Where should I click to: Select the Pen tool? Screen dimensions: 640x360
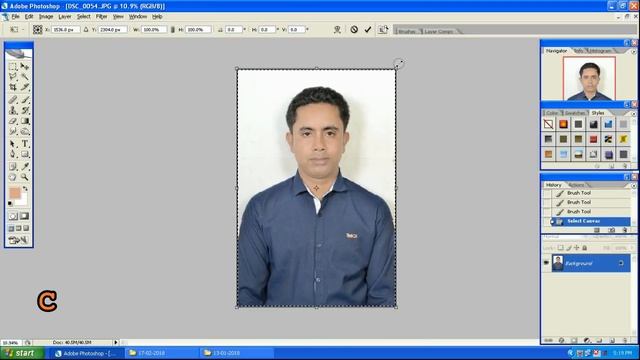13,154
